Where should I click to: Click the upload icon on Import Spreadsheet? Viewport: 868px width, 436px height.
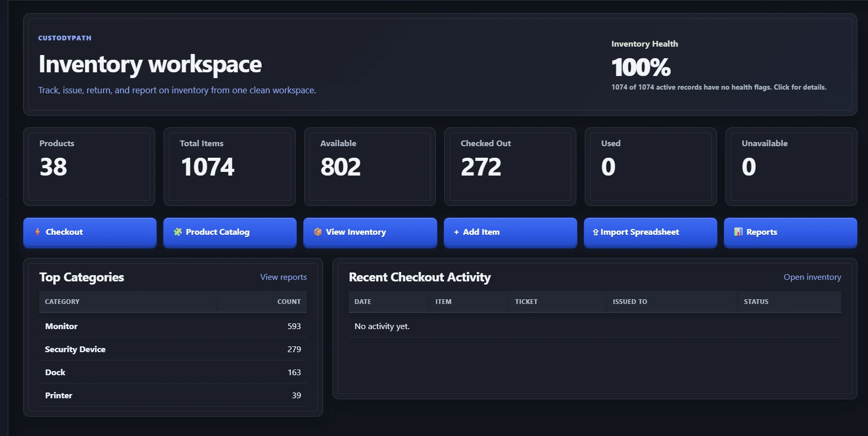point(595,232)
